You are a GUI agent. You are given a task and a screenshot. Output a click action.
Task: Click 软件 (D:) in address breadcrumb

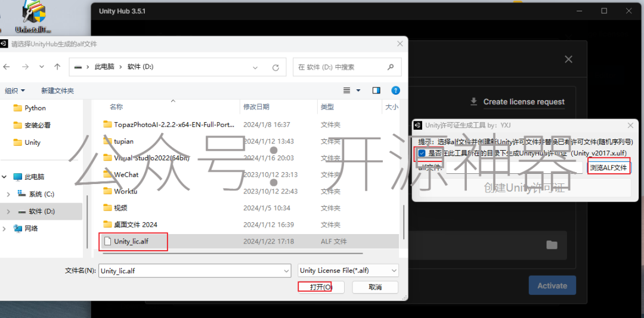tap(141, 67)
